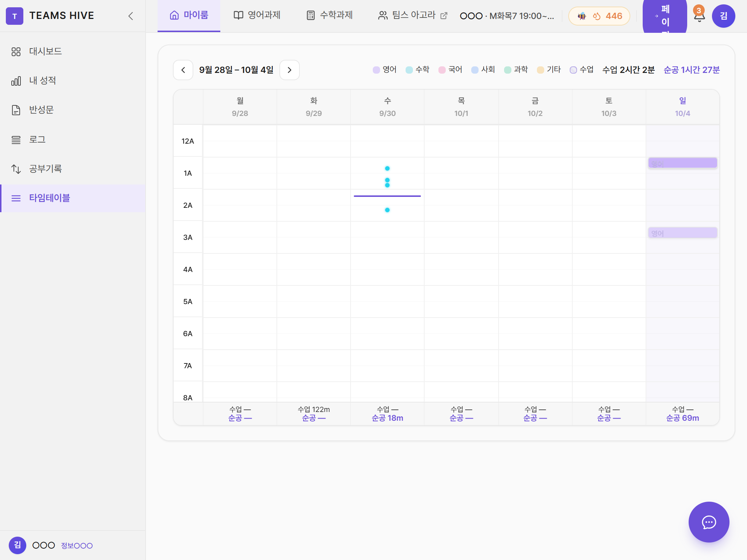Click the current-time line on Wednesday
Image resolution: width=747 pixels, height=560 pixels.
pyautogui.click(x=387, y=196)
